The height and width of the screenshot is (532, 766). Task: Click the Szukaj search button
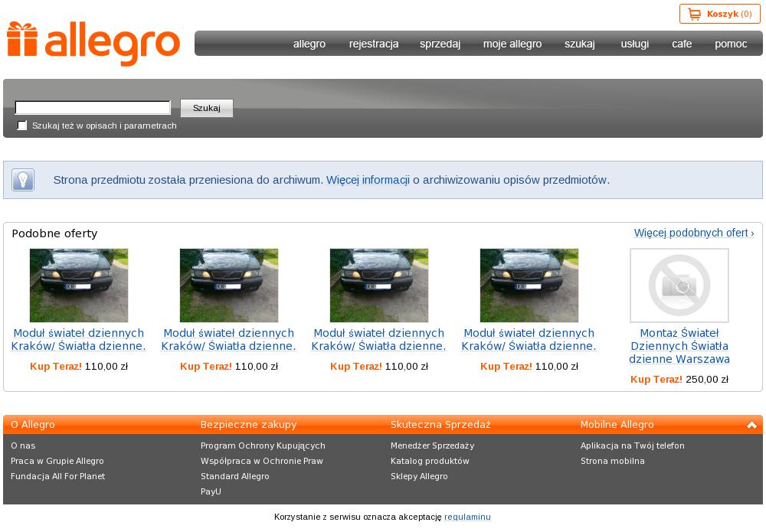[207, 108]
